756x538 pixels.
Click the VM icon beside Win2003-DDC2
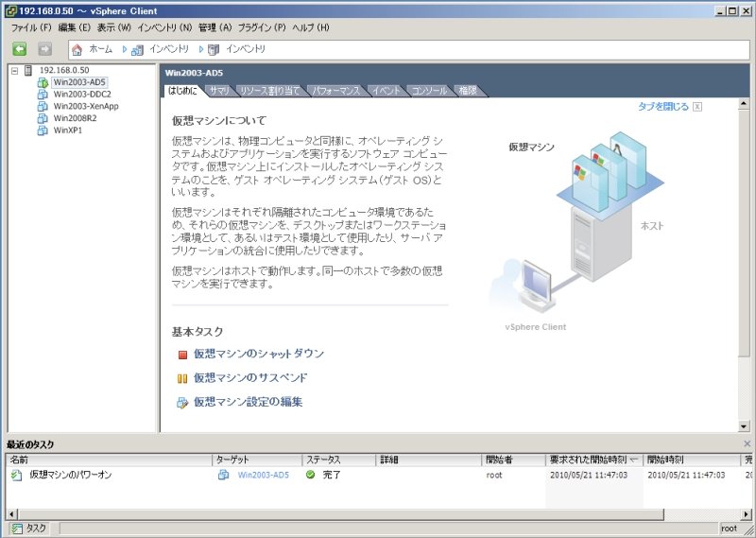point(43,95)
